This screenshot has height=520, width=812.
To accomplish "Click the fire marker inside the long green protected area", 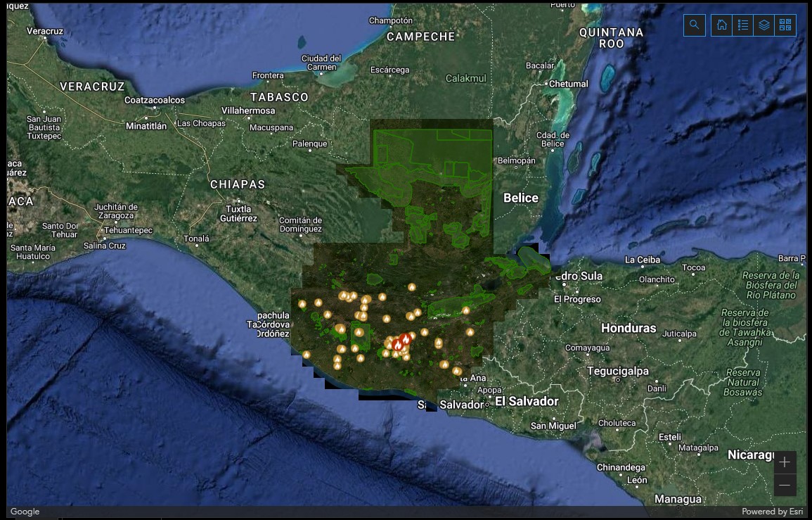I will [x=465, y=310].
